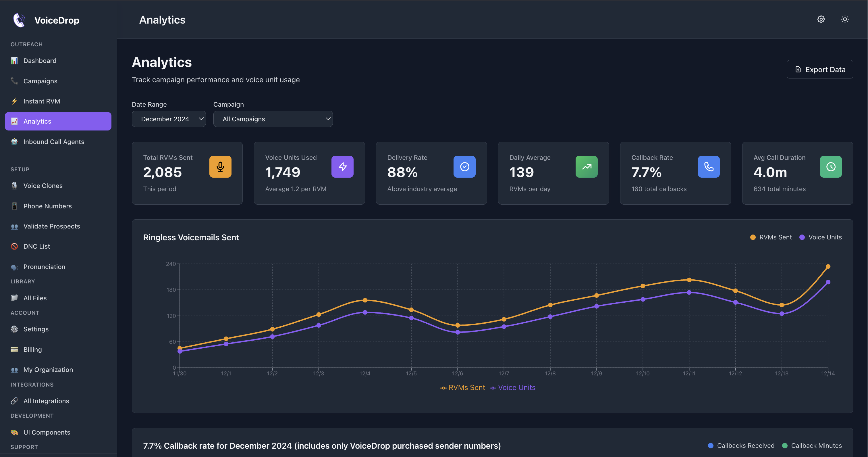Click orange RVMs Sent legend dot at top right
Viewport: 868px width, 457px height.
pos(753,237)
